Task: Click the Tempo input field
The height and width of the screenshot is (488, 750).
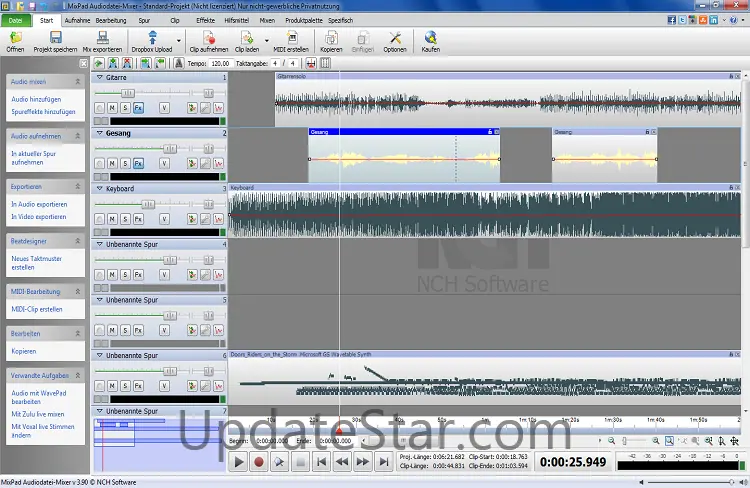Action: [x=221, y=63]
